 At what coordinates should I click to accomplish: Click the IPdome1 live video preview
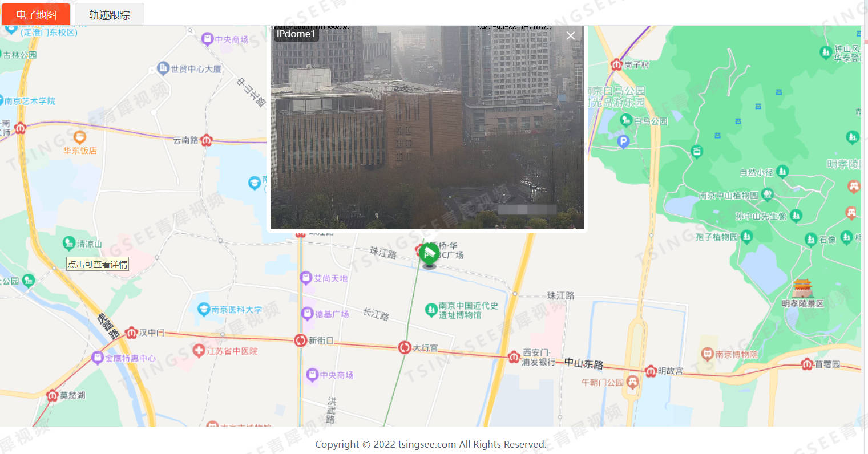(427, 127)
